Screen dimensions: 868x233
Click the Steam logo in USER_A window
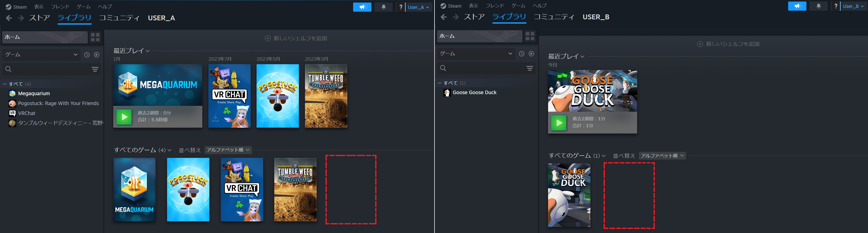8,7
